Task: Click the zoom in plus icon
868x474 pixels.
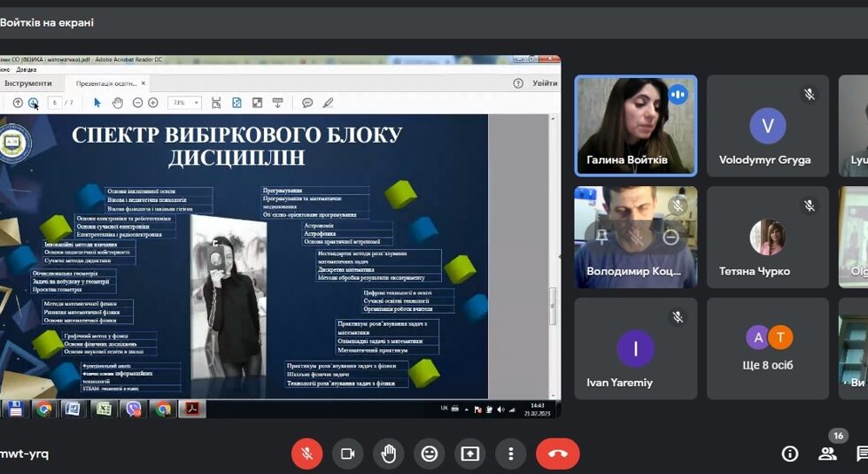Action: click(152, 103)
